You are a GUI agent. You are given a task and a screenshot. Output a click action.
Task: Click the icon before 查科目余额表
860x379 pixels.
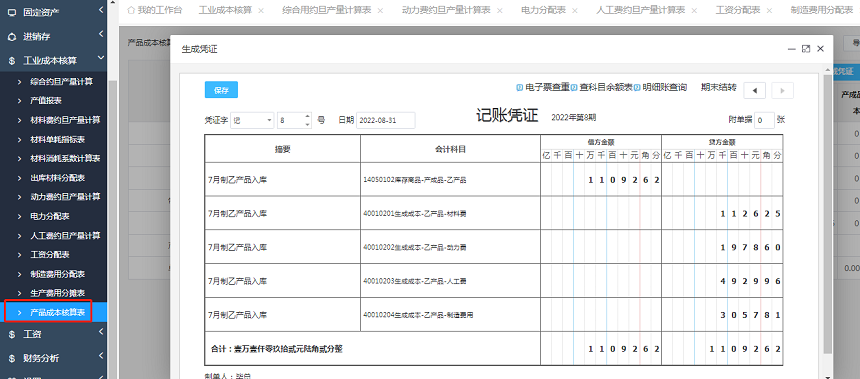tap(574, 88)
